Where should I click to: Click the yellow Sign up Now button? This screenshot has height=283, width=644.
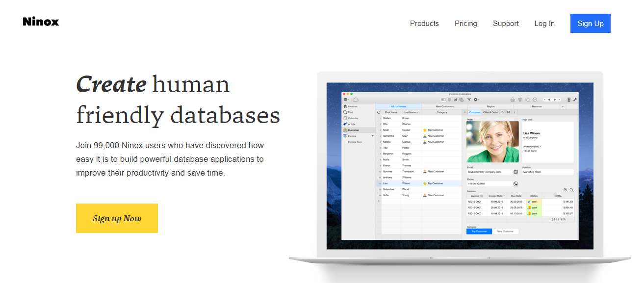[117, 218]
